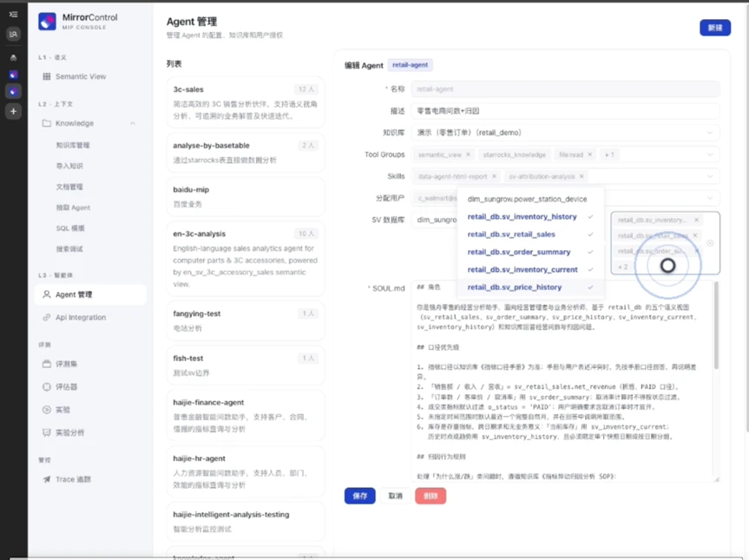Click the Api Integration link icon
Viewport: 749px width, 560px height.
point(46,317)
